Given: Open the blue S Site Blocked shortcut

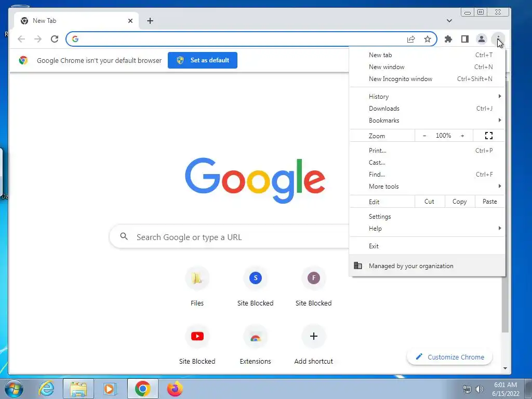Looking at the screenshot, I should (256, 287).
